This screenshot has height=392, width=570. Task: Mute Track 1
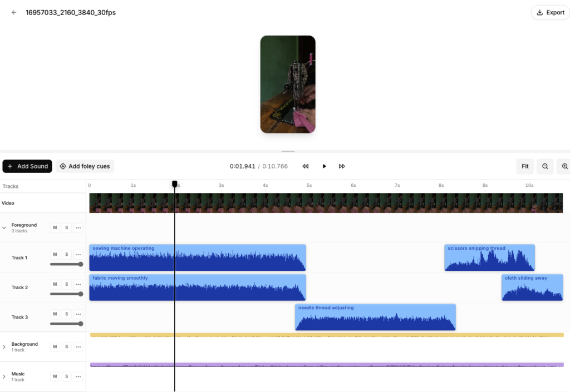tap(55, 255)
